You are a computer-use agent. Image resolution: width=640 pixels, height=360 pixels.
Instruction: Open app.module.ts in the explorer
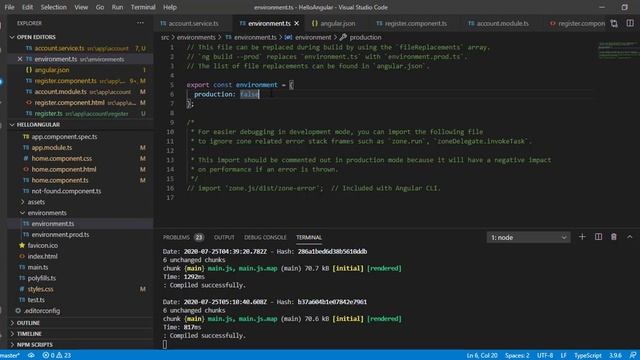(x=51, y=147)
